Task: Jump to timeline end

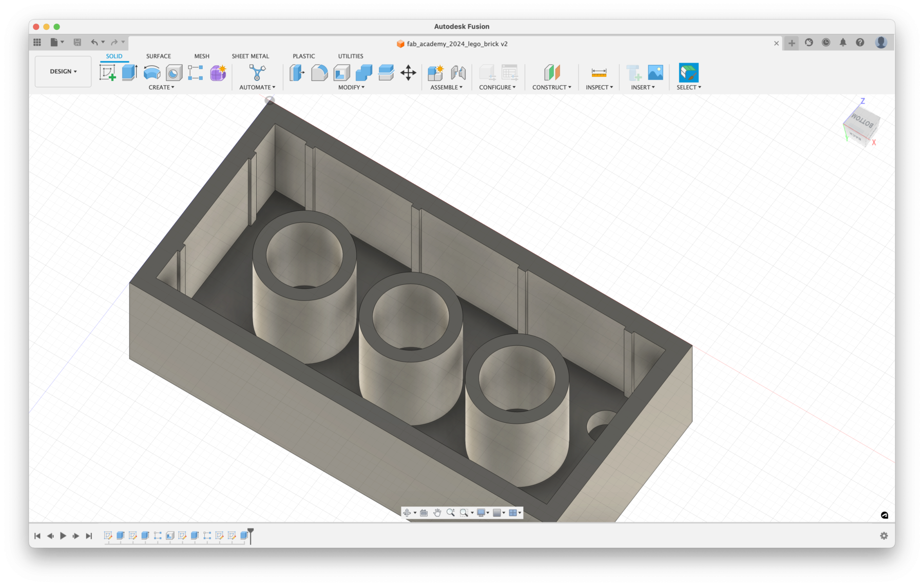Action: pos(89,536)
